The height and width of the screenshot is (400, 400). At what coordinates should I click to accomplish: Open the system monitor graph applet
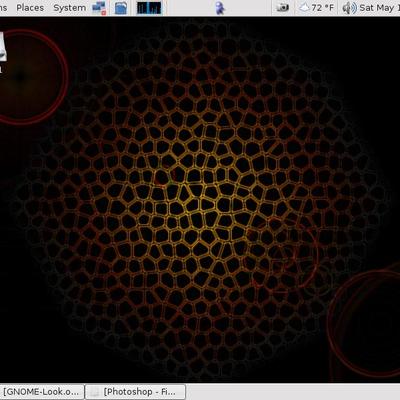pyautogui.click(x=149, y=8)
